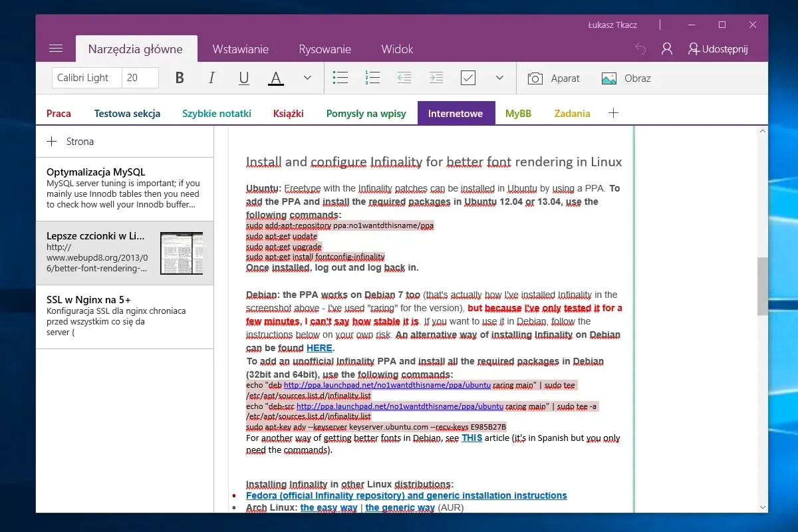Open the deb-src ppa.launchpad.net URL

point(400,406)
